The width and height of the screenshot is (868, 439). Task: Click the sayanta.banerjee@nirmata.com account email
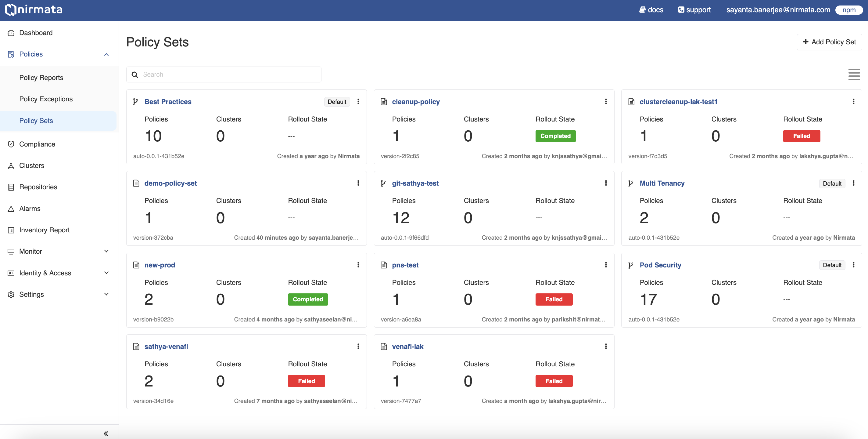(778, 10)
